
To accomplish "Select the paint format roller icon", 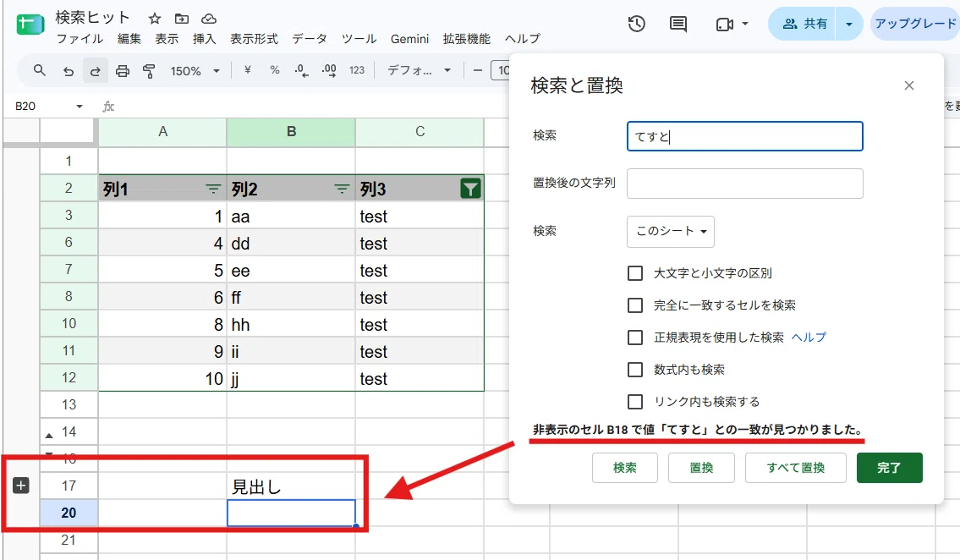I will click(149, 71).
